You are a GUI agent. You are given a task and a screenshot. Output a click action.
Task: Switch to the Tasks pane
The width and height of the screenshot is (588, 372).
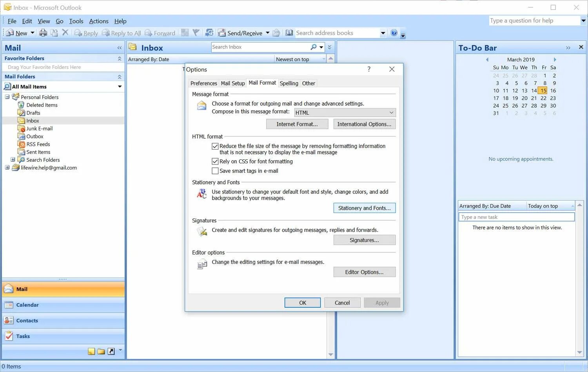[x=63, y=336]
